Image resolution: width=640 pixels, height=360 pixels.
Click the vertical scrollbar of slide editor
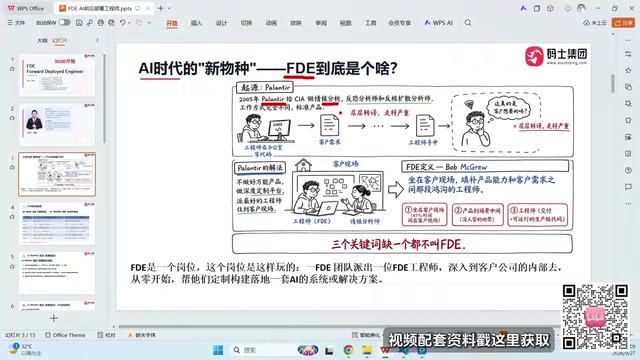tap(613, 83)
